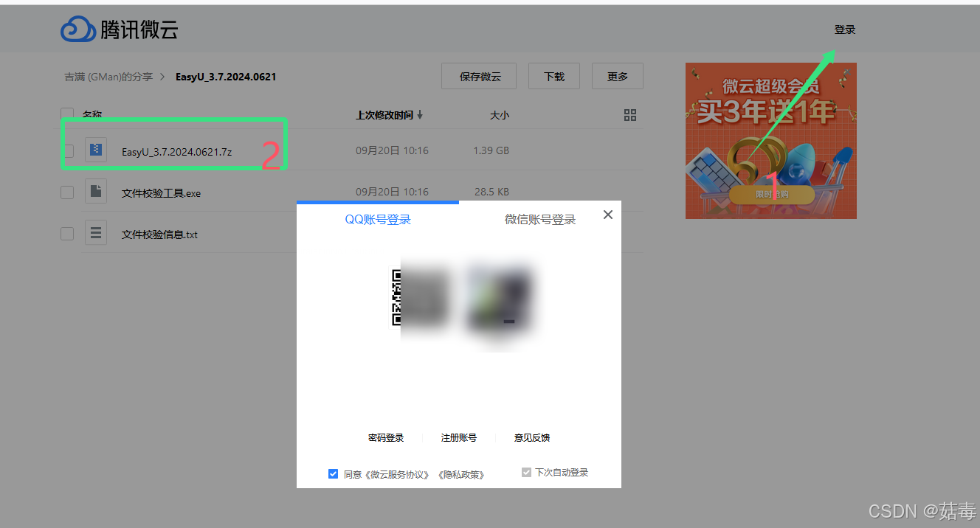Click the 登录 link at top right
Screen dimensions: 980x528
845,29
